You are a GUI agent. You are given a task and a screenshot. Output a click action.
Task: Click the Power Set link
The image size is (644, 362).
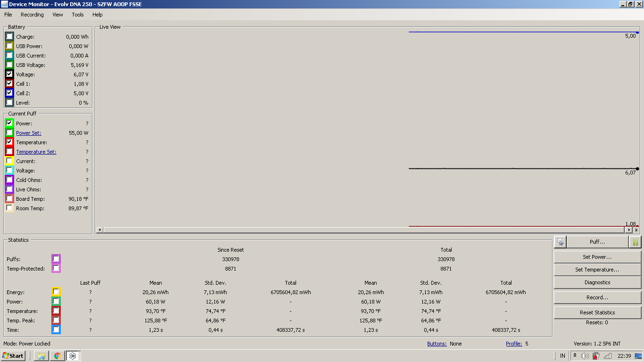29,133
